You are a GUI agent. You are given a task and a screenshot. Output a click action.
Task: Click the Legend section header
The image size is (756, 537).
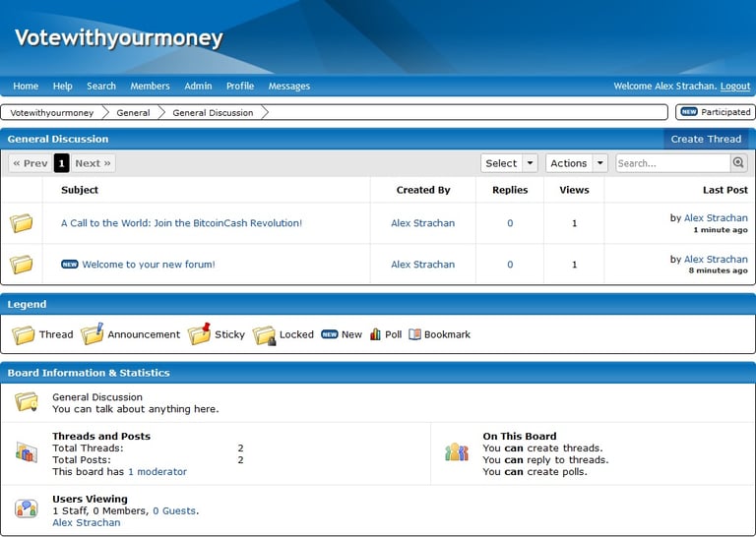(x=378, y=304)
